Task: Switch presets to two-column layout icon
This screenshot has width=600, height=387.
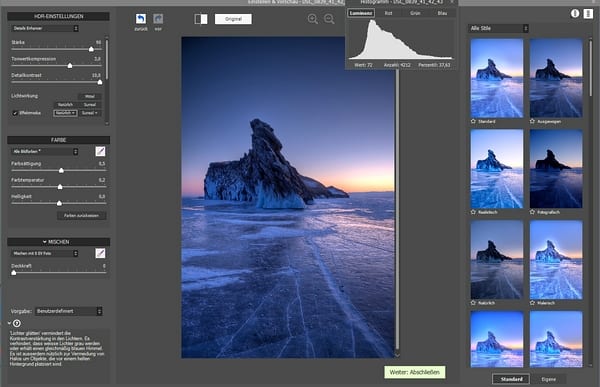Action: click(588, 13)
